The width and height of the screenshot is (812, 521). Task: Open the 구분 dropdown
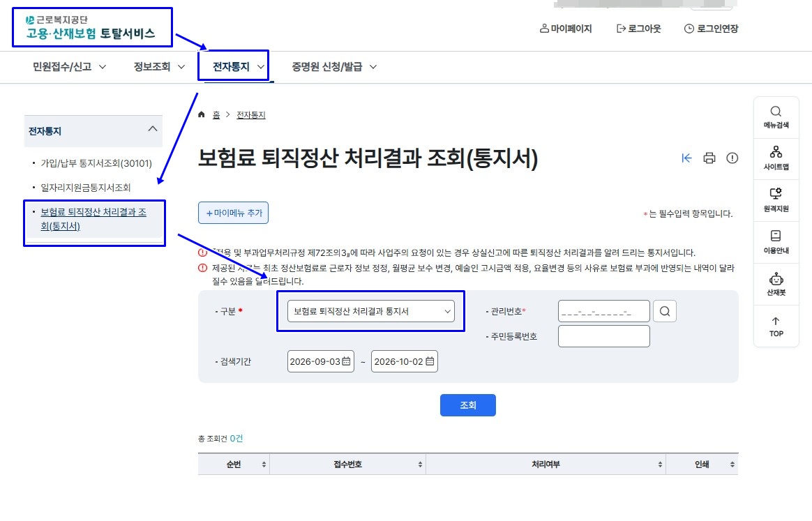click(371, 311)
